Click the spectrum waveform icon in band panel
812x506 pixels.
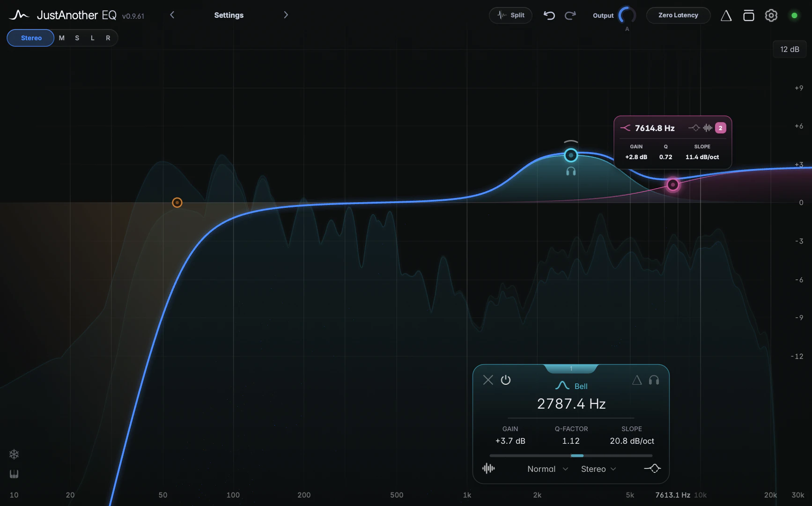[488, 468]
